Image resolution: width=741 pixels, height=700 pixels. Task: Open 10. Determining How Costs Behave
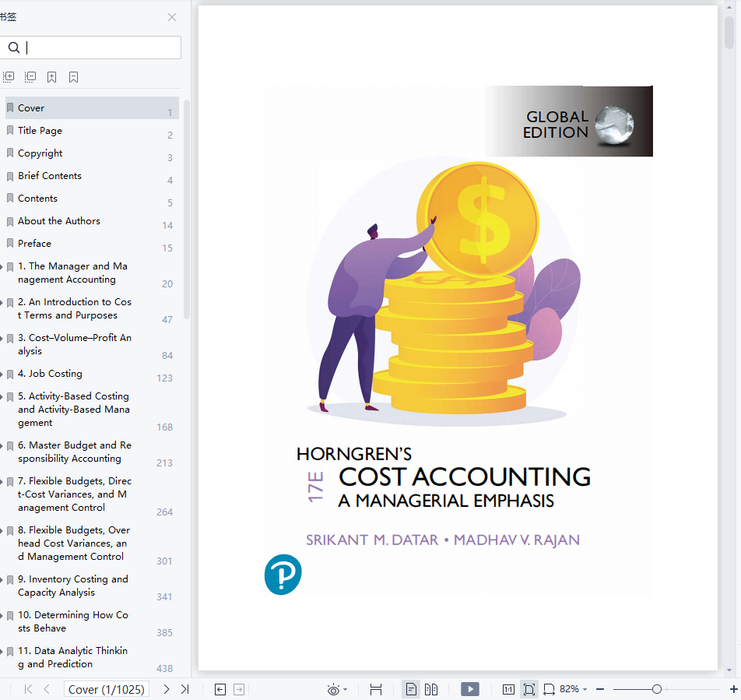coord(73,621)
